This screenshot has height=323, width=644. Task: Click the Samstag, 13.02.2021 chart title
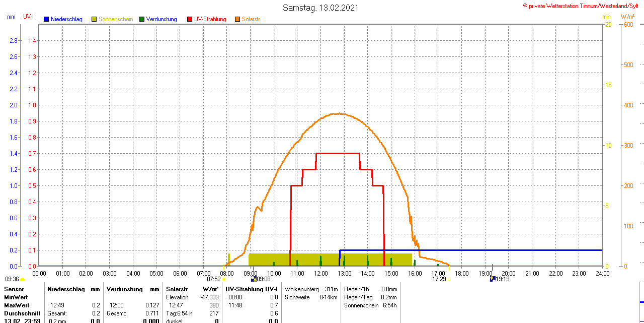(x=321, y=8)
